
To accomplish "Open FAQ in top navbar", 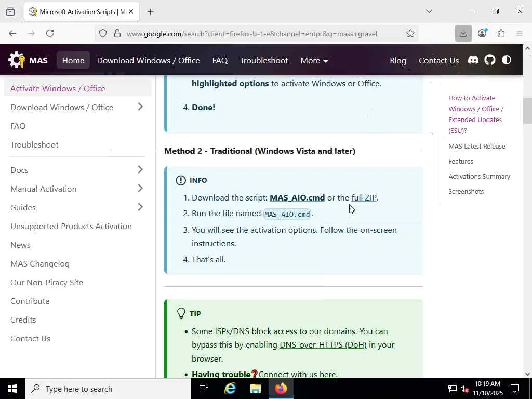I will [220, 60].
